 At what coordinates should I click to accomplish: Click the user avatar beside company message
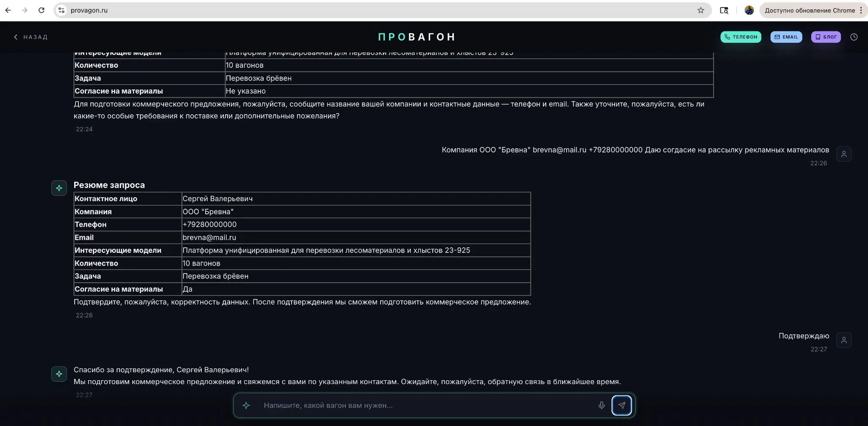[x=844, y=154]
